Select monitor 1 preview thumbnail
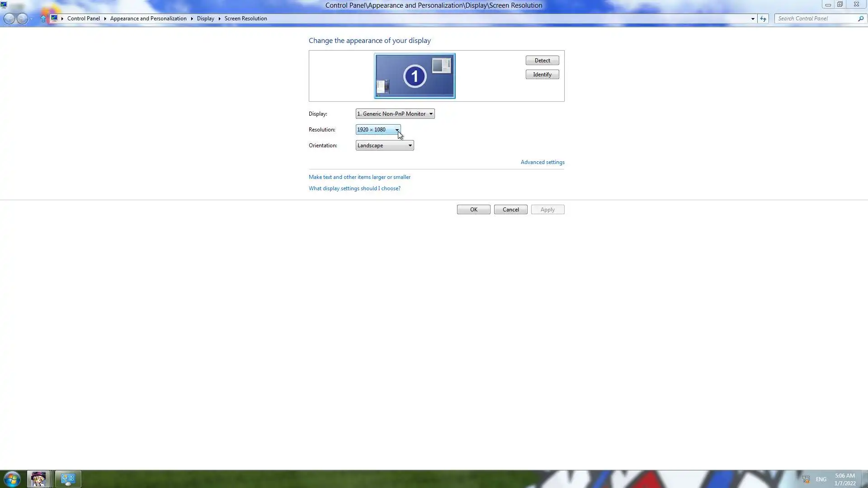 point(415,76)
